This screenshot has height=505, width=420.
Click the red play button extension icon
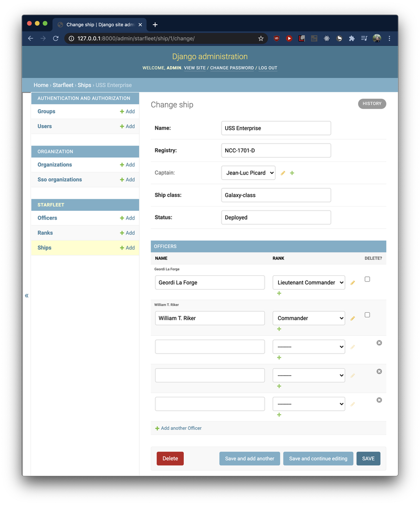coord(289,38)
